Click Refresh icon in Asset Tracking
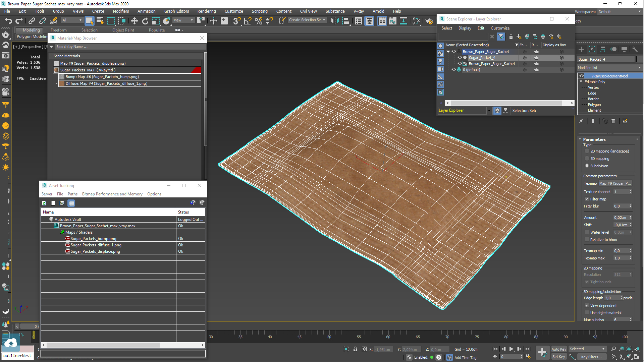Viewport: 644px width, 362px height. click(x=44, y=203)
